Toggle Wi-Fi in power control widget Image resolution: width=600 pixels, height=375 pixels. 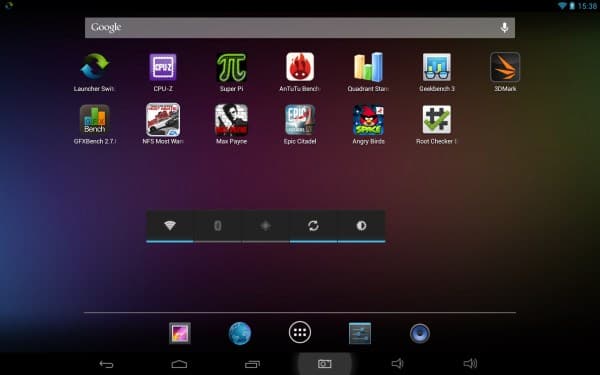170,226
